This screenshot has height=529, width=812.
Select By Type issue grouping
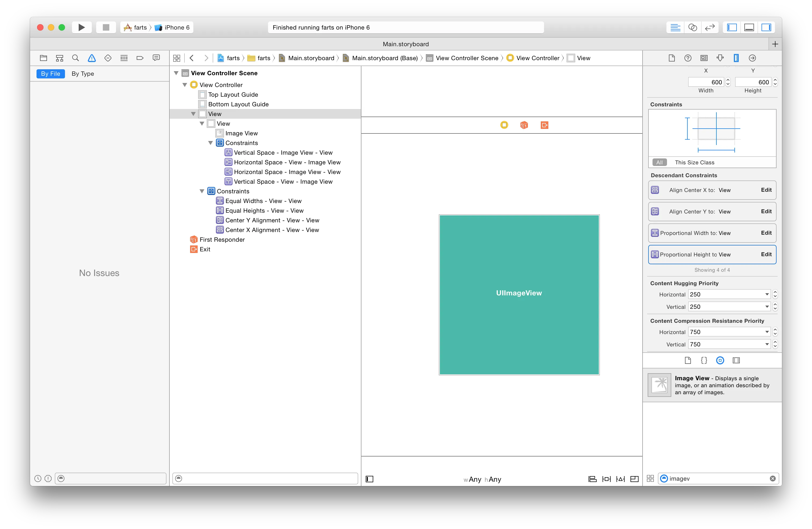[x=83, y=74]
